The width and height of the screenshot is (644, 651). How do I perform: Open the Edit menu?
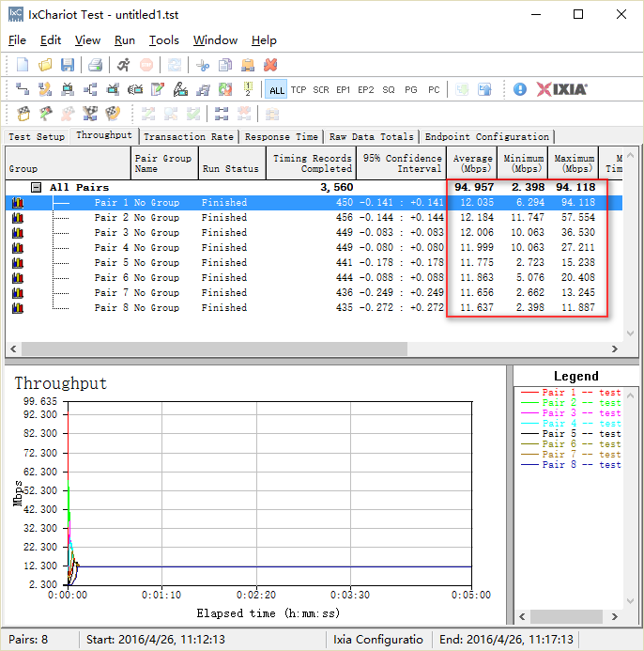pos(51,40)
